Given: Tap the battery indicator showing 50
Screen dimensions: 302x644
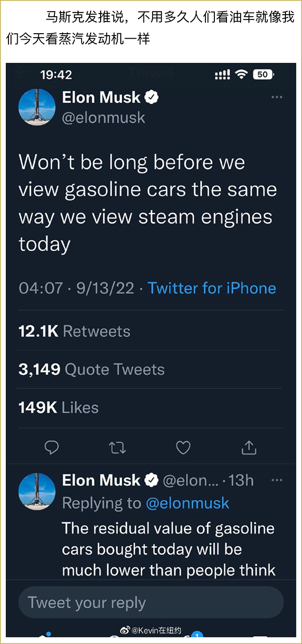Looking at the screenshot, I should click(x=263, y=74).
